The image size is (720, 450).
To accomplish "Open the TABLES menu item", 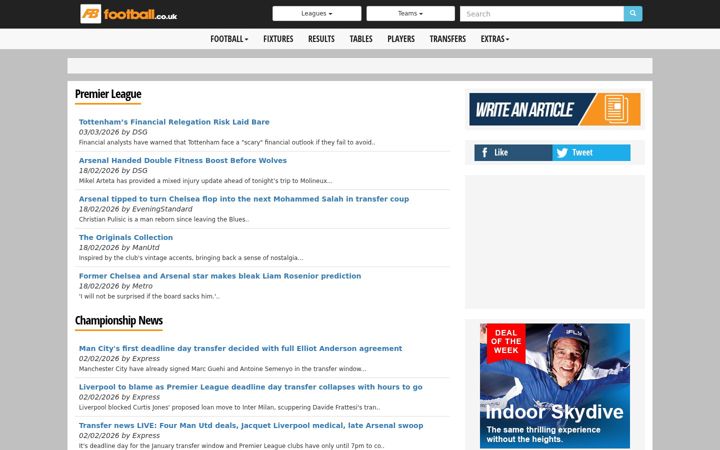I will click(361, 39).
